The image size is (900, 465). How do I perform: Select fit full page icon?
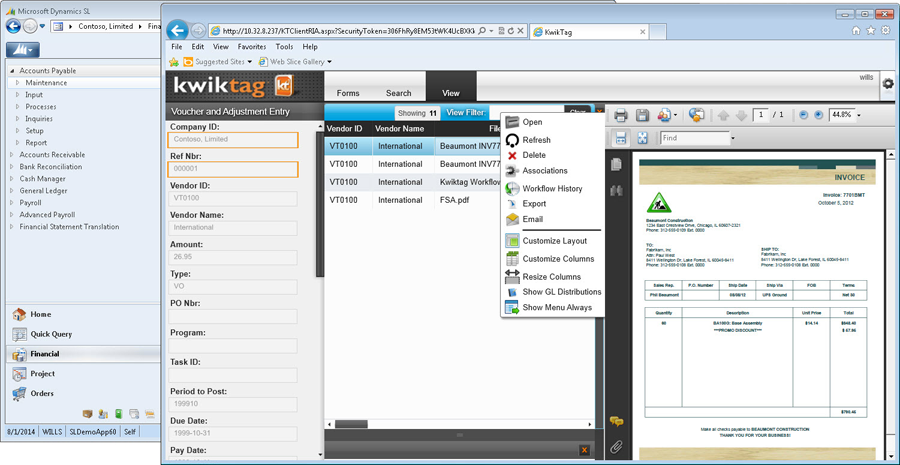[x=643, y=138]
